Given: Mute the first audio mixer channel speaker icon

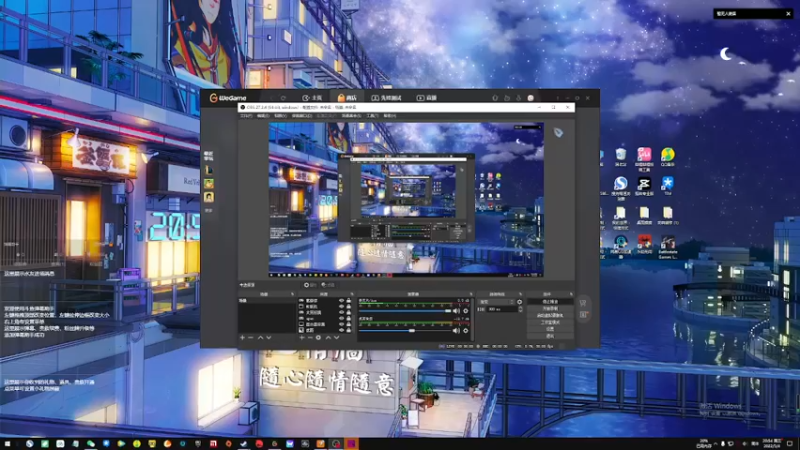Looking at the screenshot, I should point(456,311).
